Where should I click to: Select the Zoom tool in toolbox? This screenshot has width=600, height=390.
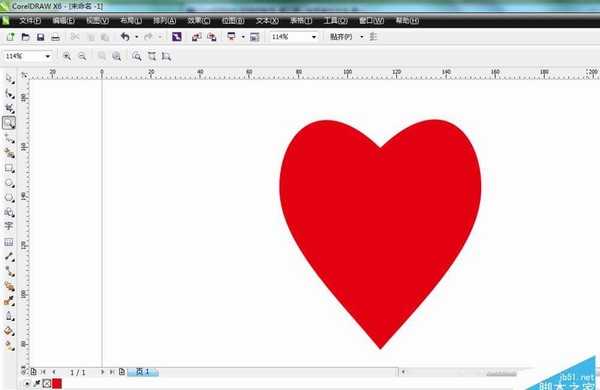coord(9,123)
